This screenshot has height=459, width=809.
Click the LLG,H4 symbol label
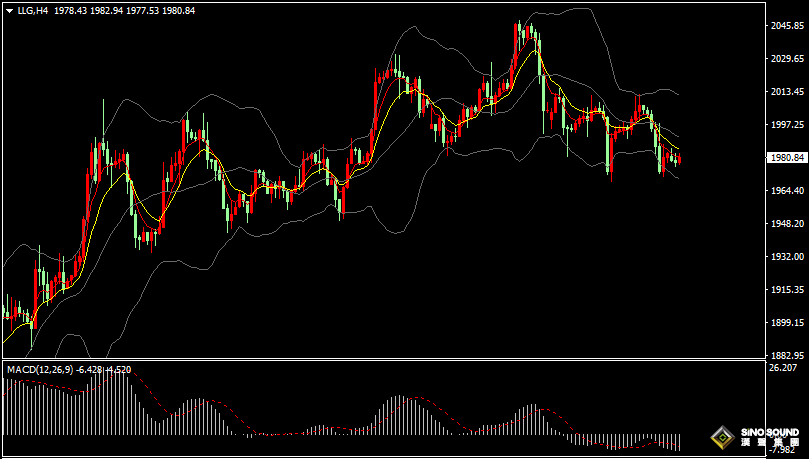33,9
